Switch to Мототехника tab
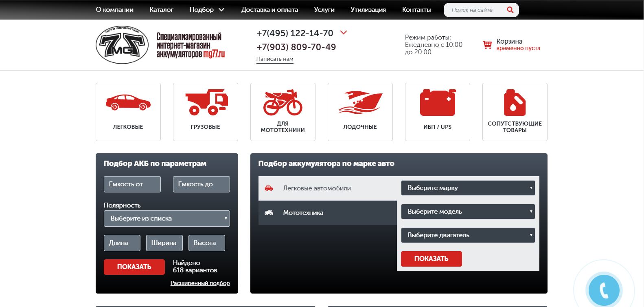 click(328, 213)
